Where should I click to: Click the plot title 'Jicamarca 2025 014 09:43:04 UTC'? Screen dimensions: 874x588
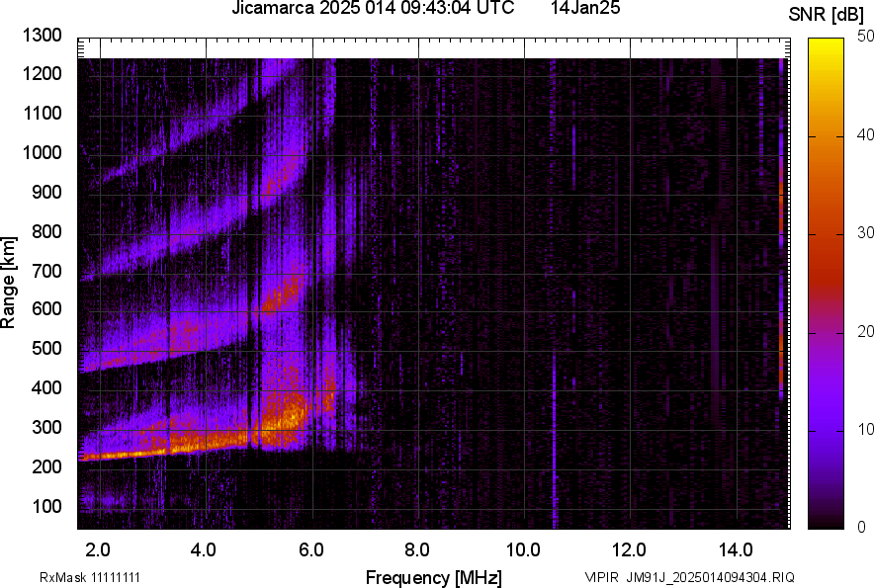tap(373, 8)
